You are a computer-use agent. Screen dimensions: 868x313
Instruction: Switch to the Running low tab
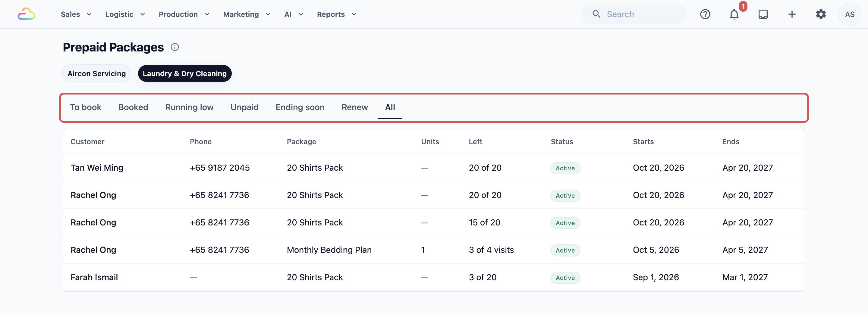189,107
